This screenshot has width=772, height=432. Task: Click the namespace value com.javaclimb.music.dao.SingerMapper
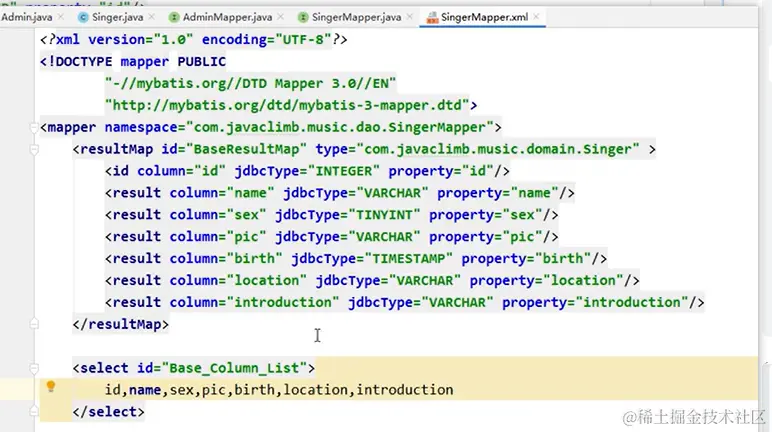coord(340,128)
